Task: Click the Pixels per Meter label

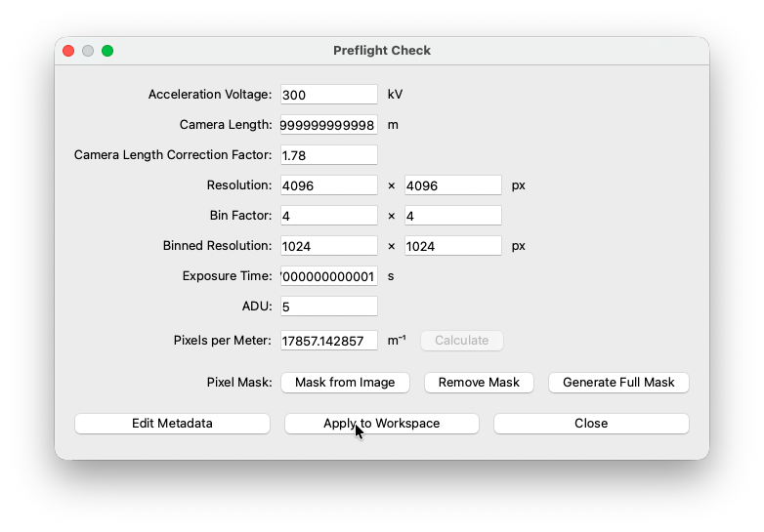Action: [x=222, y=341]
